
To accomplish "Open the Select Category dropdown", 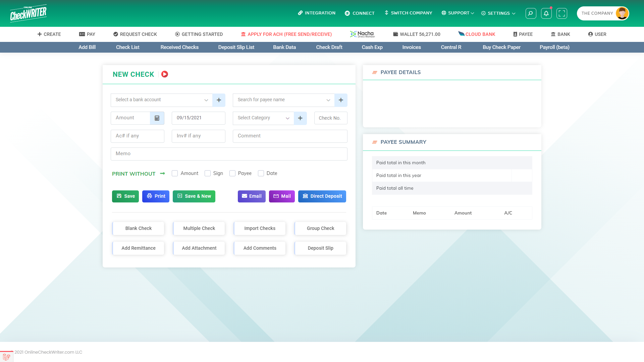I will pos(263,118).
